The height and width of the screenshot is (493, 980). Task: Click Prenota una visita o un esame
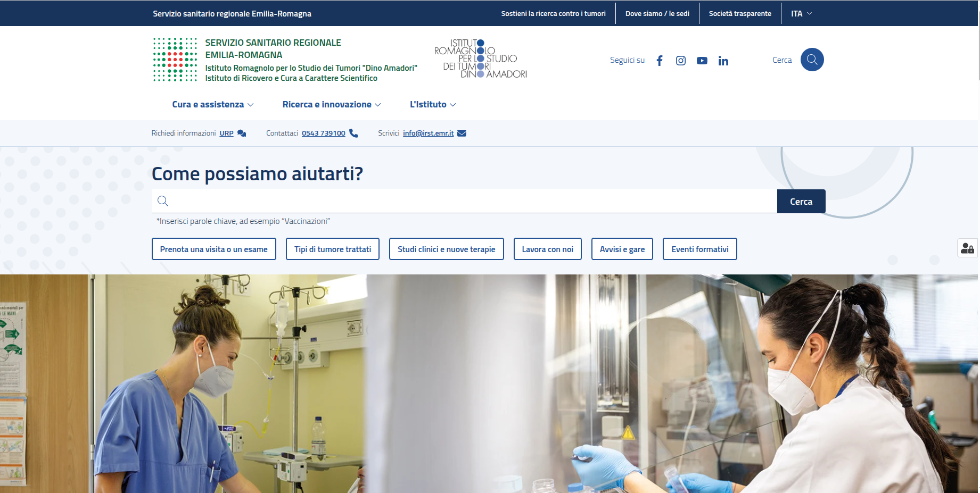tap(213, 249)
